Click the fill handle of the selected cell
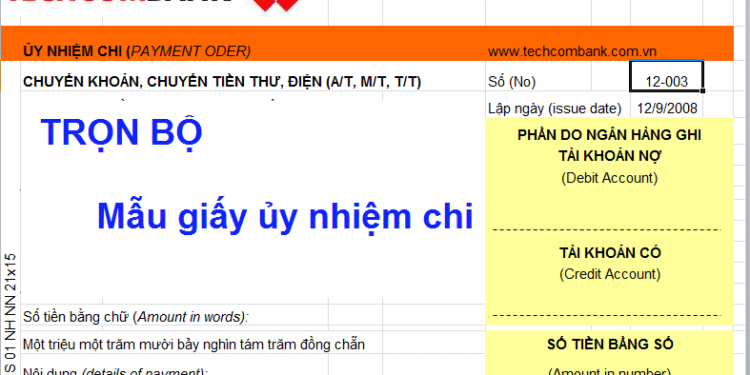Viewport: 750px width, 375px height. (x=702, y=90)
